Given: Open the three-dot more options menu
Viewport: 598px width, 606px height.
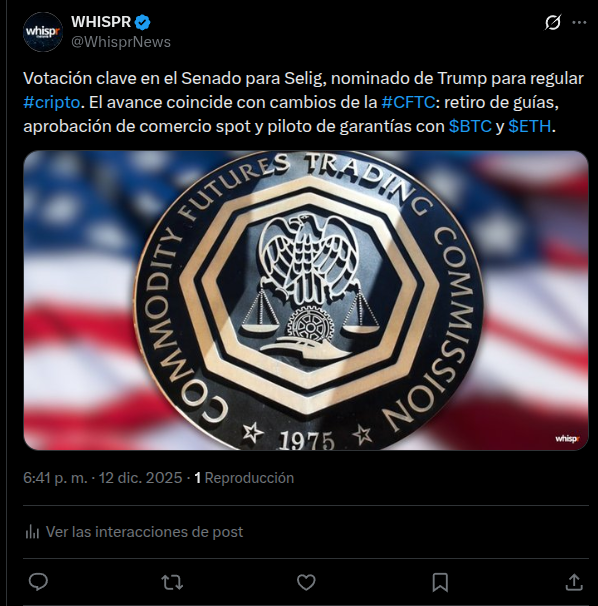Looking at the screenshot, I should pos(579,22).
